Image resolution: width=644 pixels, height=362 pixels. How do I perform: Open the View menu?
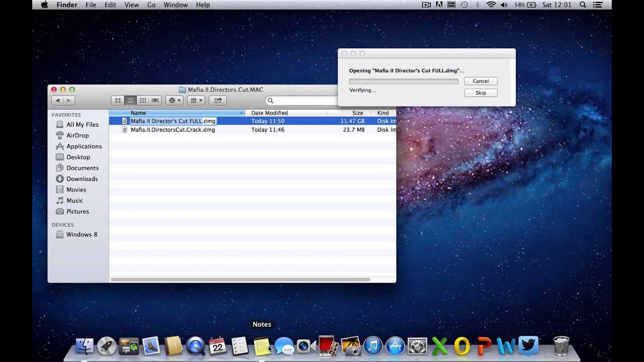pos(131,5)
